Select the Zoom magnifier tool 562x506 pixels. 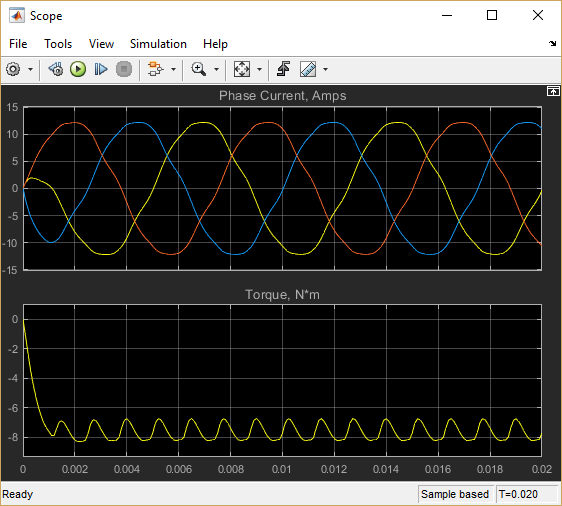point(199,69)
